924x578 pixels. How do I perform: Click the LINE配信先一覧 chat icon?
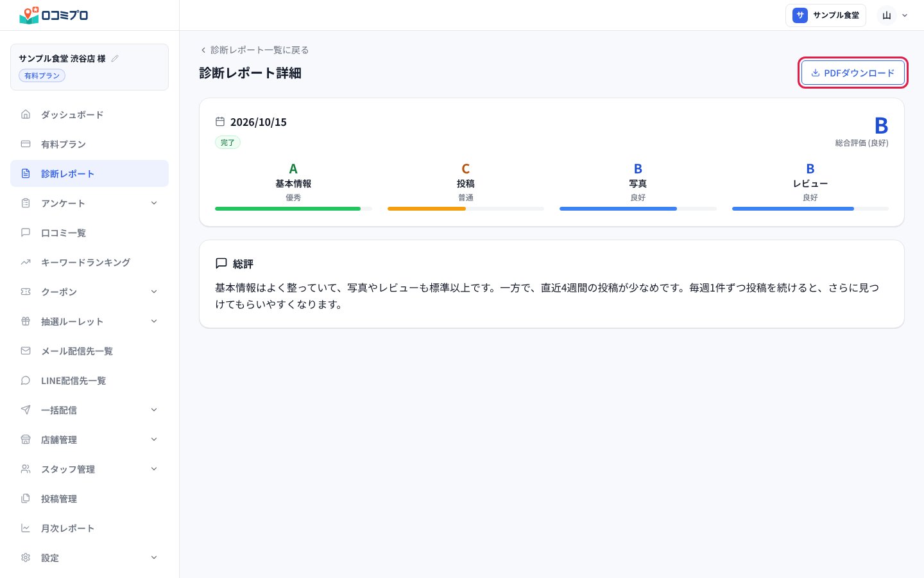coord(26,380)
